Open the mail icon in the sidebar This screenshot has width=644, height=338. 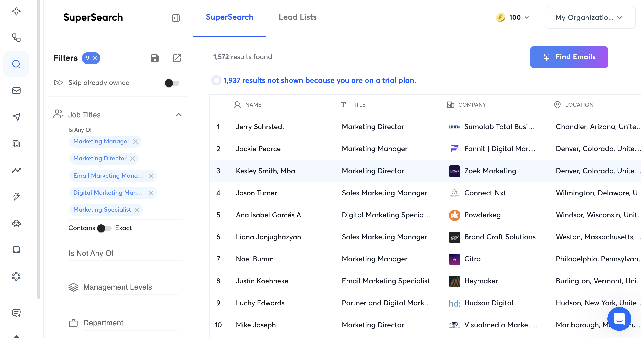click(16, 91)
